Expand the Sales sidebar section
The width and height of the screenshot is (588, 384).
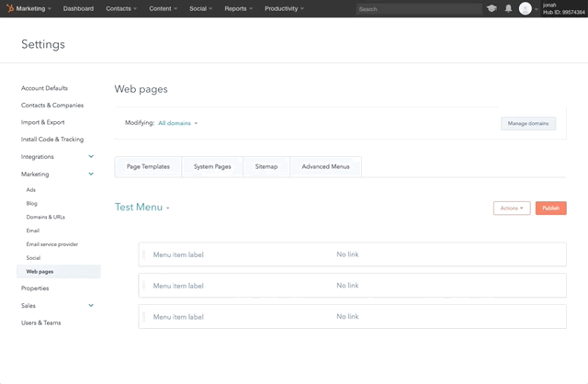[x=91, y=305]
